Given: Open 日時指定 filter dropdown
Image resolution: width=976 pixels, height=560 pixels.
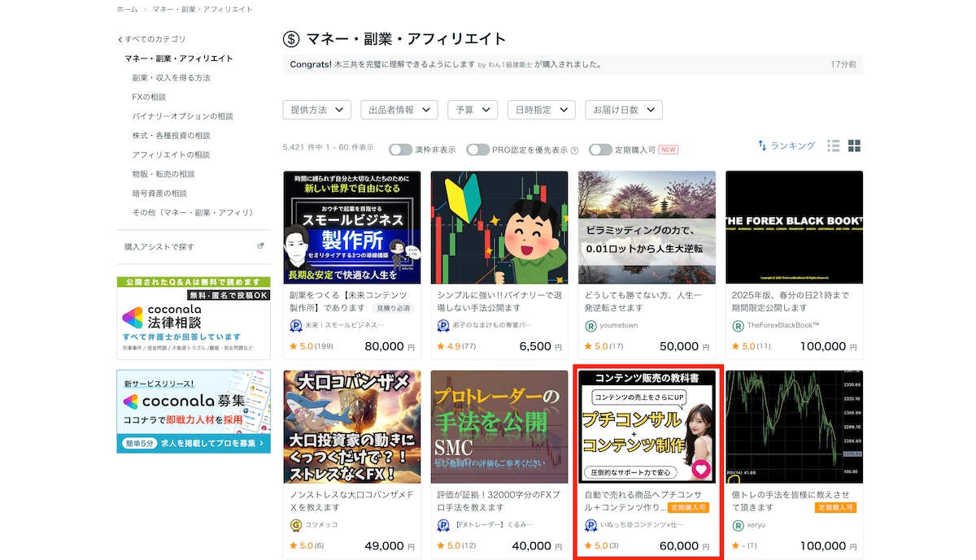Looking at the screenshot, I should 541,110.
